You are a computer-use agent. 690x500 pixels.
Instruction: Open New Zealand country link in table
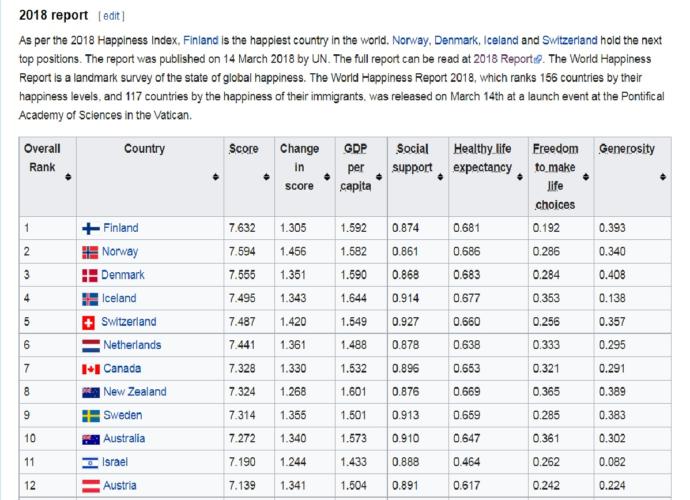(x=135, y=392)
